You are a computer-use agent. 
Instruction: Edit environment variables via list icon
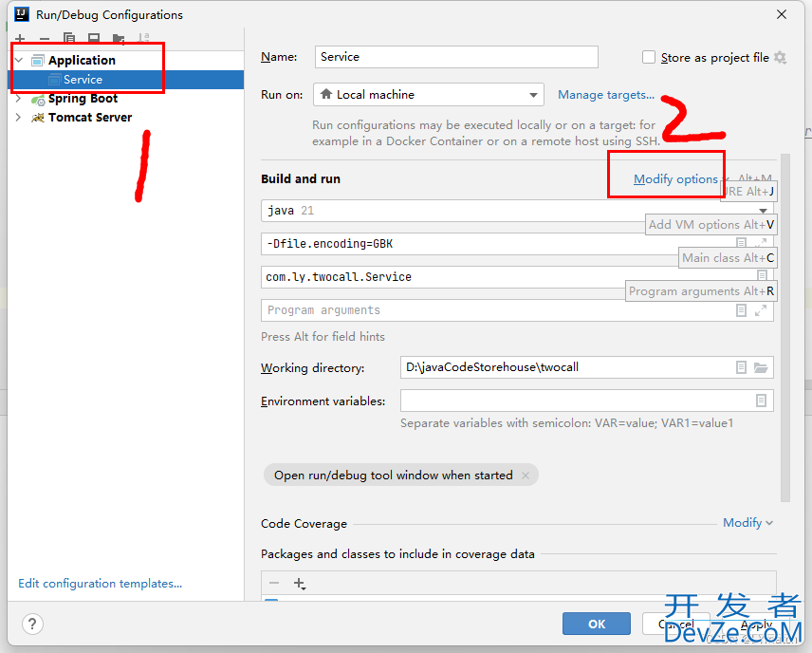point(761,401)
